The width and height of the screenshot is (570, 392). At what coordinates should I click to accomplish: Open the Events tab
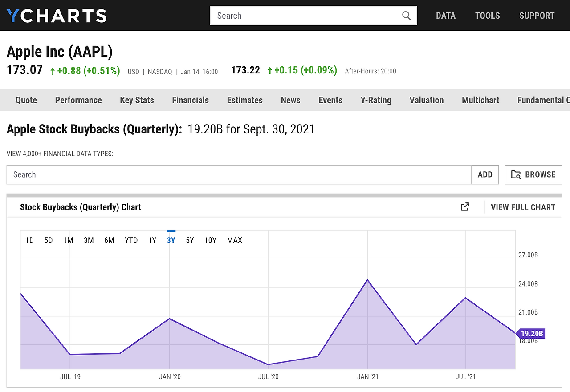[330, 100]
